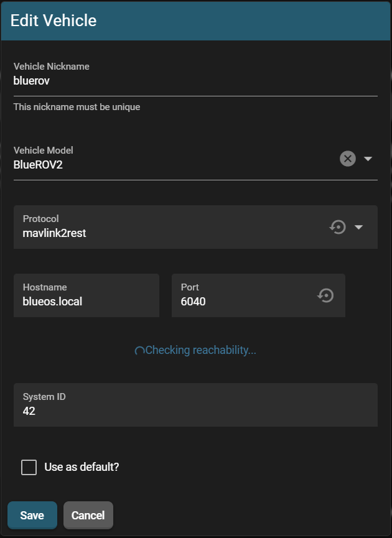Click the Edit Vehicle dialog title
Image resolution: width=392 pixels, height=538 pixels.
pyautogui.click(x=54, y=21)
